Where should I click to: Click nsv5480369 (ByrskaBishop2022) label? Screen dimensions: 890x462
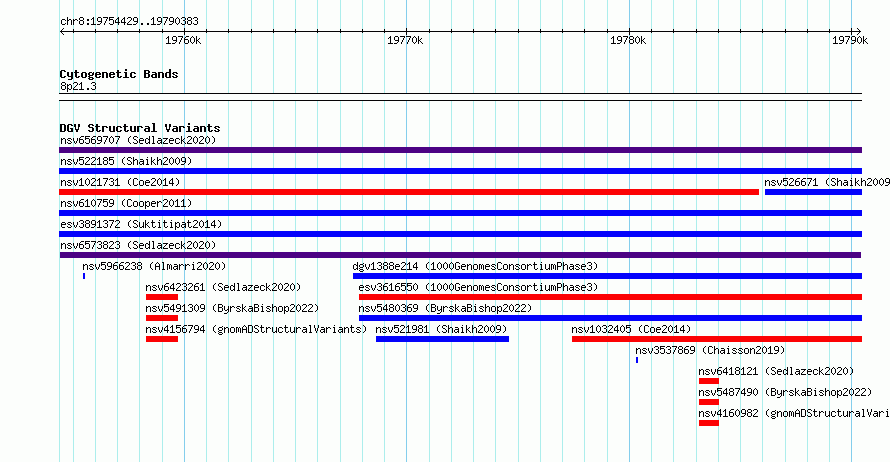[445, 308]
